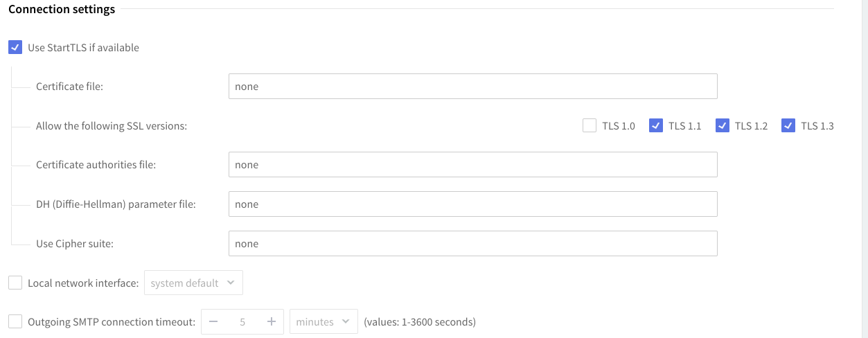Check Outgoing SMTP connection timeout box
Viewport: 868px width, 338px height.
(x=15, y=321)
